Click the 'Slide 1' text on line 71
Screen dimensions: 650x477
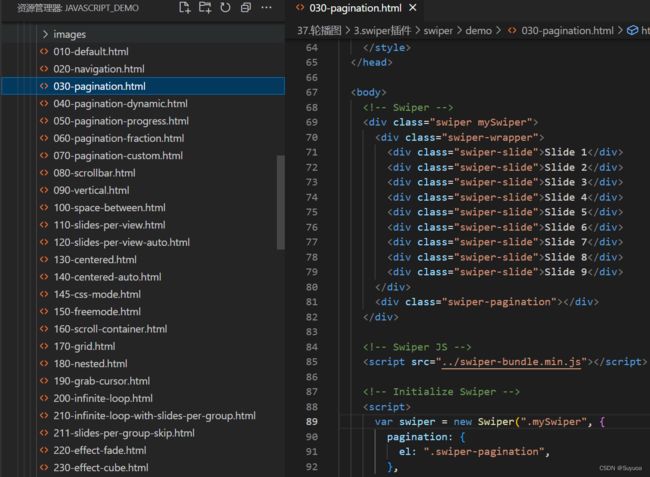(566, 153)
